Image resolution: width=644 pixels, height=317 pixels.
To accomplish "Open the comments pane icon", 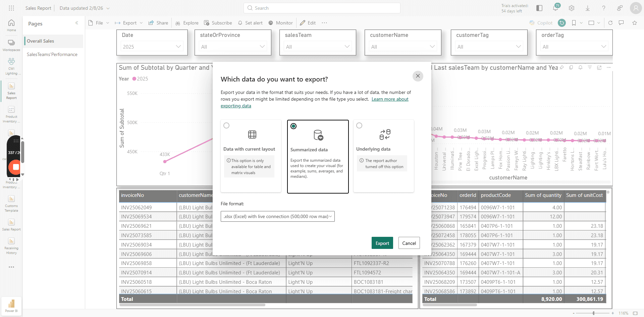I will pyautogui.click(x=621, y=23).
